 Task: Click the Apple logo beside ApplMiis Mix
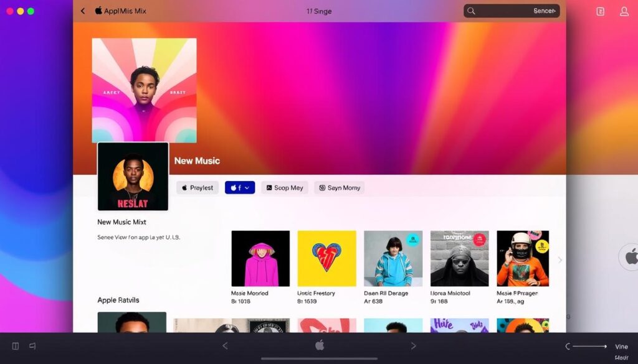98,11
